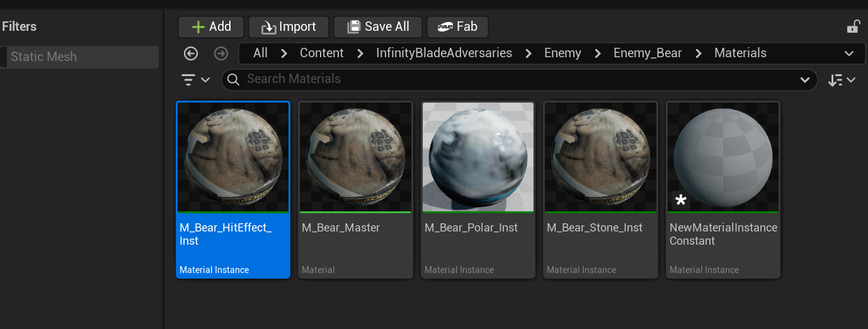
Task: Click the magnifier search icon
Action: click(x=233, y=79)
